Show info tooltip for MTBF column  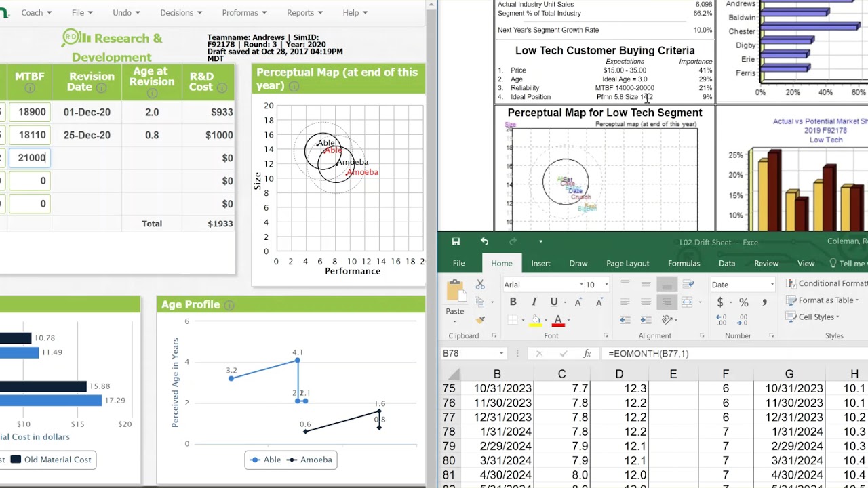click(x=30, y=88)
